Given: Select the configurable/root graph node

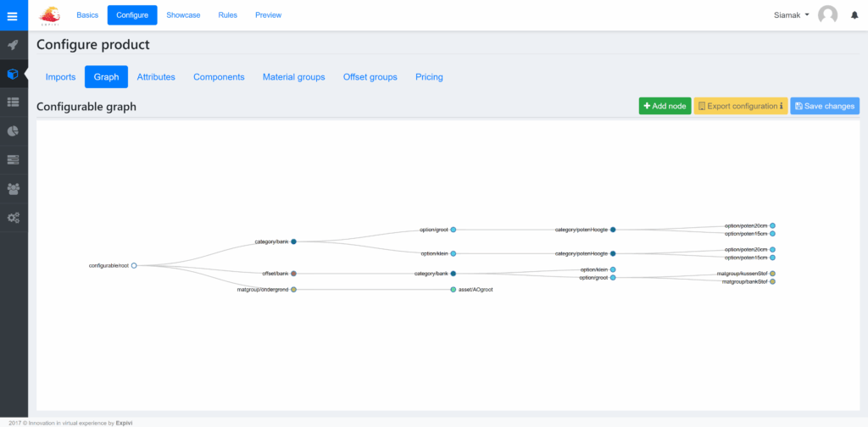Looking at the screenshot, I should coord(134,265).
